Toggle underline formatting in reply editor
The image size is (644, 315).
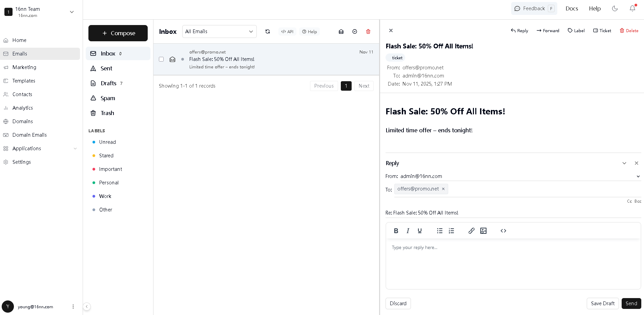419,231
